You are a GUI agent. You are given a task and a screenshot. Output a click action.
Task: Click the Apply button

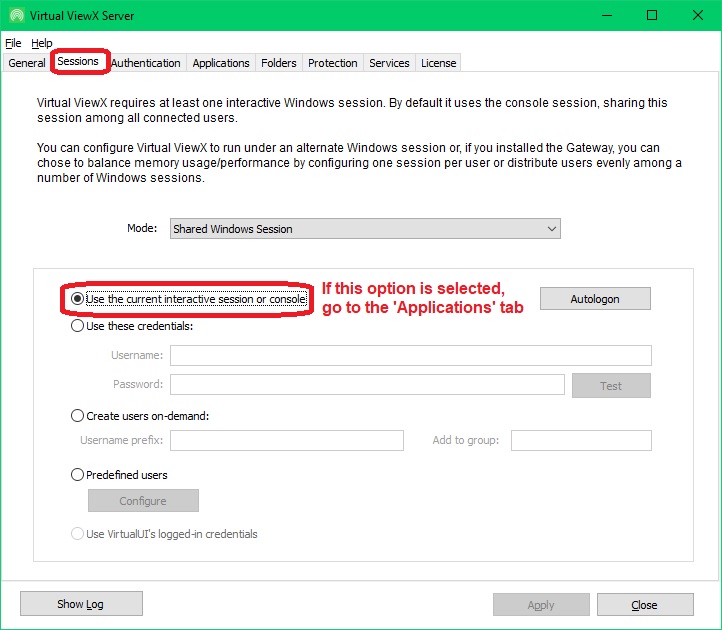tap(542, 605)
